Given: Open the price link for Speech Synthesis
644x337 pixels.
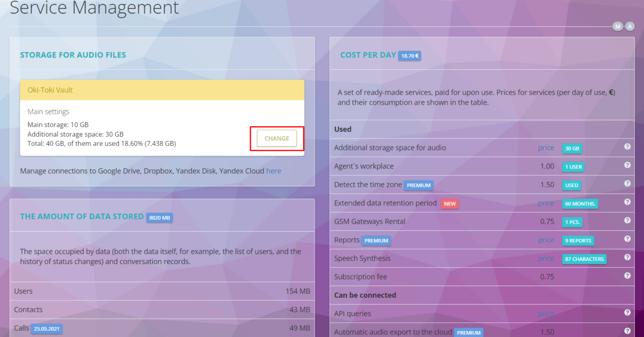Looking at the screenshot, I should pos(546,258).
